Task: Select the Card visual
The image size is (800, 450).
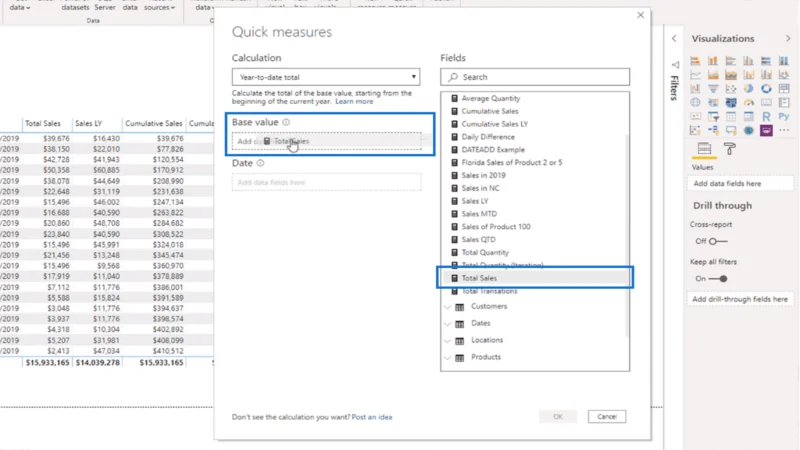Action: [766, 102]
